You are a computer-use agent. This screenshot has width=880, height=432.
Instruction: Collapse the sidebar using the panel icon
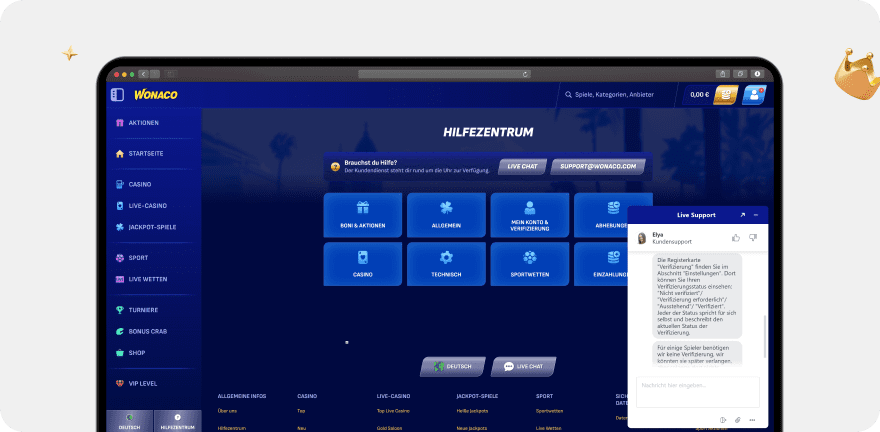pyautogui.click(x=117, y=95)
